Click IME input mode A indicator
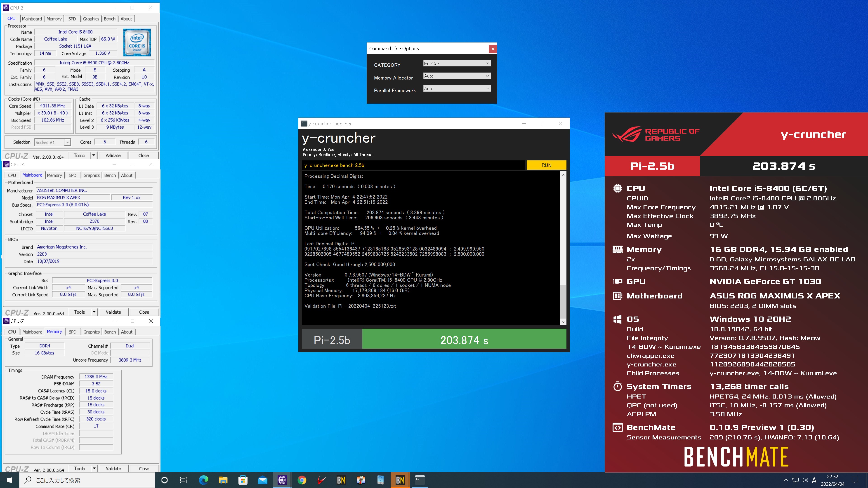 point(814,480)
